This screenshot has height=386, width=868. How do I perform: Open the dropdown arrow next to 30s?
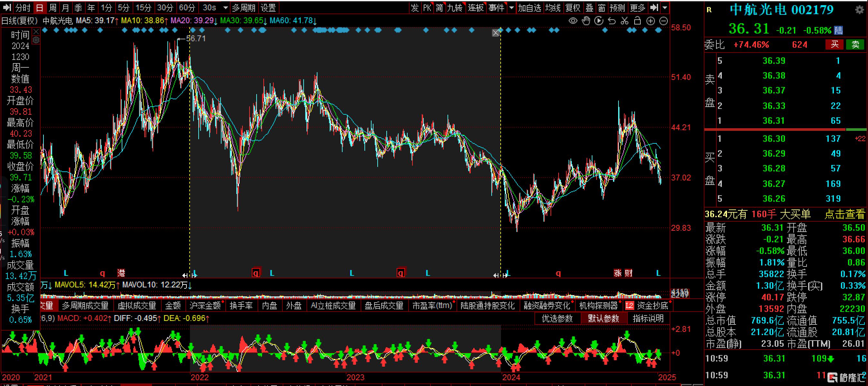pos(226,8)
